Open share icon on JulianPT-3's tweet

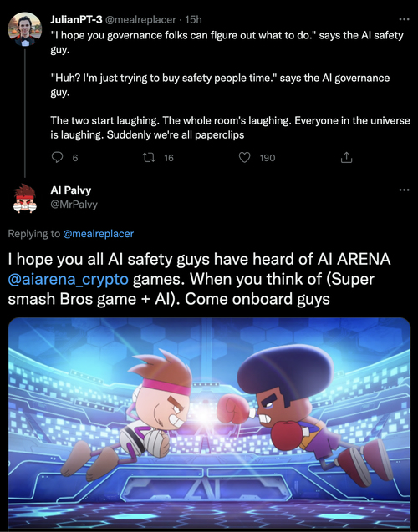coord(346,157)
